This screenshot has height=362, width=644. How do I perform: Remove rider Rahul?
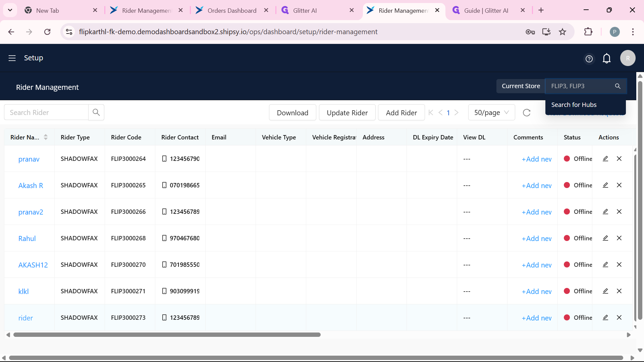[619, 238]
